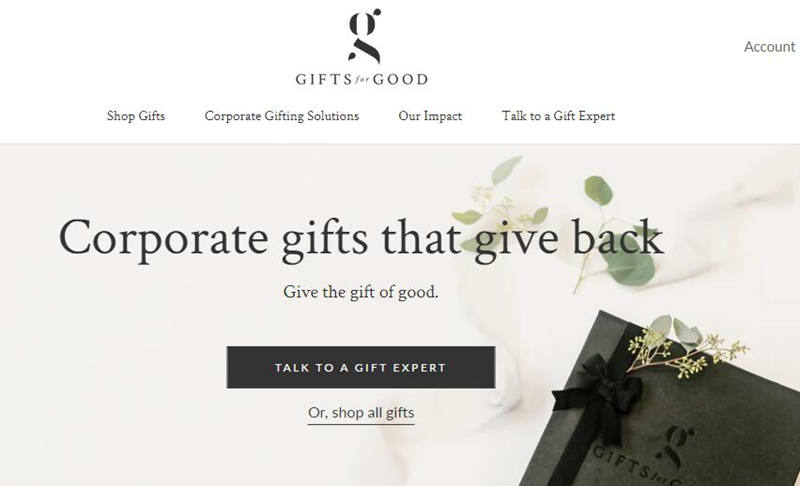Open the Account page
Screen dimensions: 800x486
769,46
